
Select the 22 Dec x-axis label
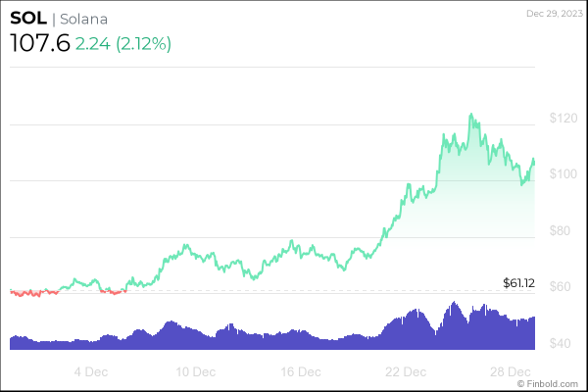[406, 371]
